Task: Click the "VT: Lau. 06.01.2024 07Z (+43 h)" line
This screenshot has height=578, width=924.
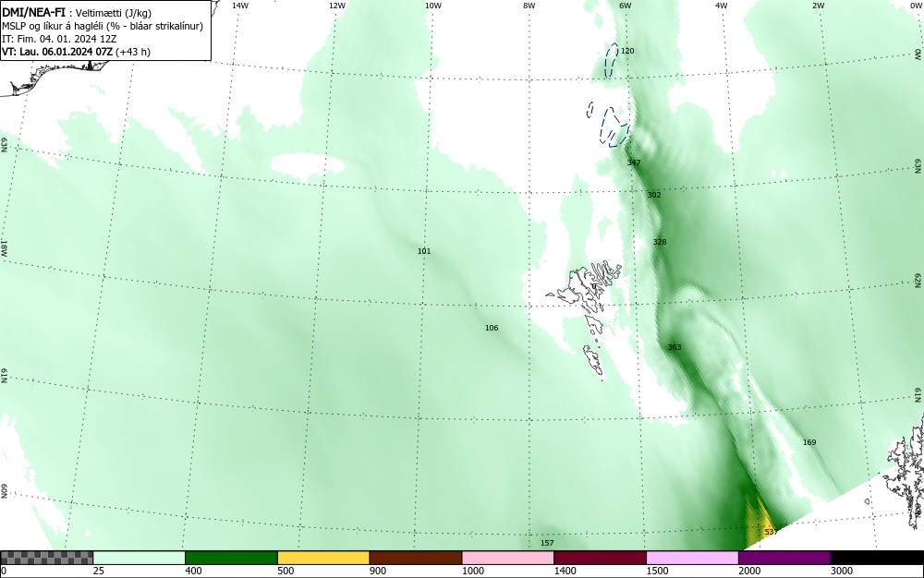Action: pyautogui.click(x=76, y=52)
